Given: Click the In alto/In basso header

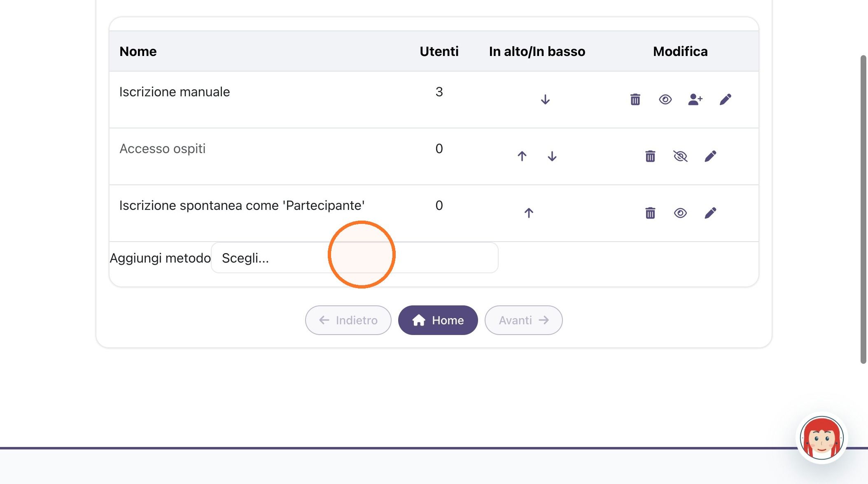Looking at the screenshot, I should click(x=537, y=51).
